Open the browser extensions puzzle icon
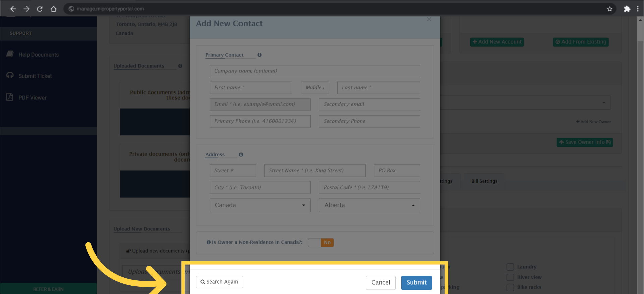Screen dimensions: 644x294 [627, 9]
